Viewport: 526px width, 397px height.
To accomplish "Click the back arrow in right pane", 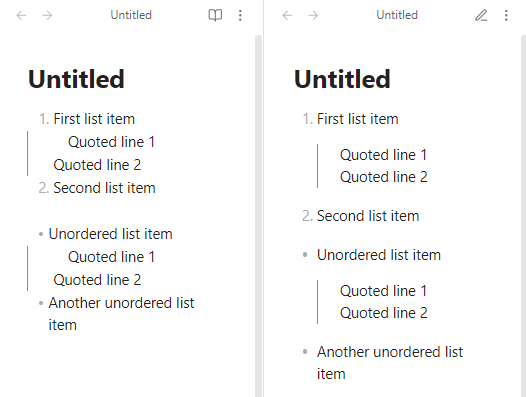I will pos(287,15).
